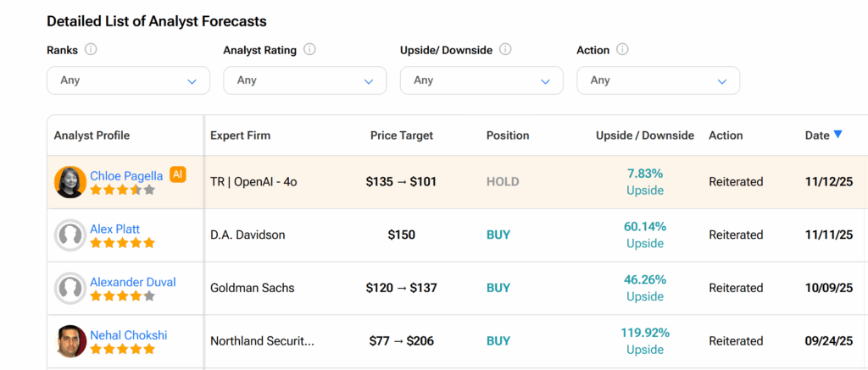Image resolution: width=868 pixels, height=370 pixels.
Task: Expand the Analyst Rating dropdown
Action: coord(305,80)
